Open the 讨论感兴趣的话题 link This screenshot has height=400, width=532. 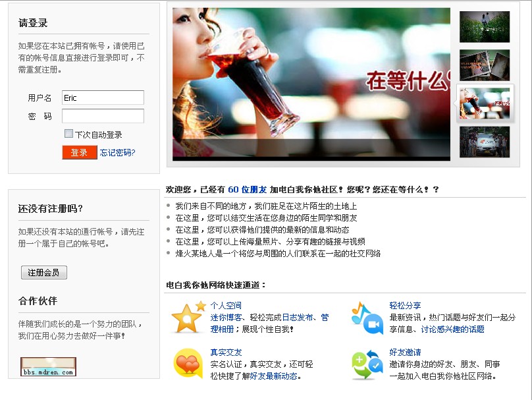(x=452, y=329)
